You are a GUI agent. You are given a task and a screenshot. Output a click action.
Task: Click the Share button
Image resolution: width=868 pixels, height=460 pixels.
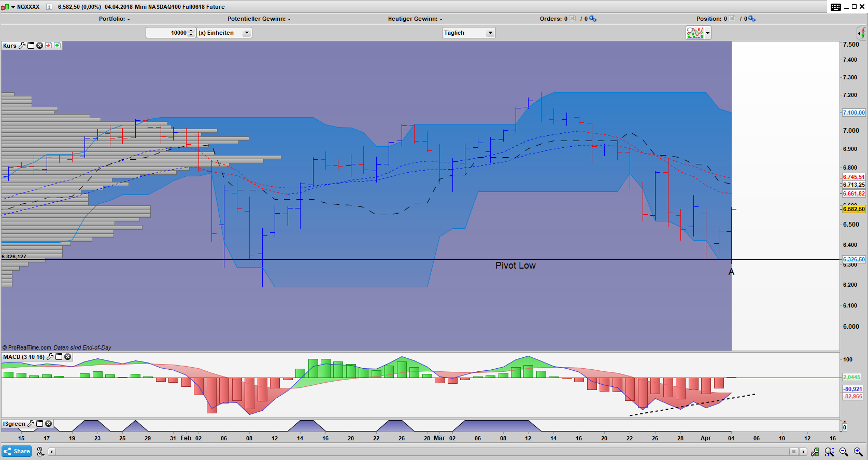(x=17, y=451)
